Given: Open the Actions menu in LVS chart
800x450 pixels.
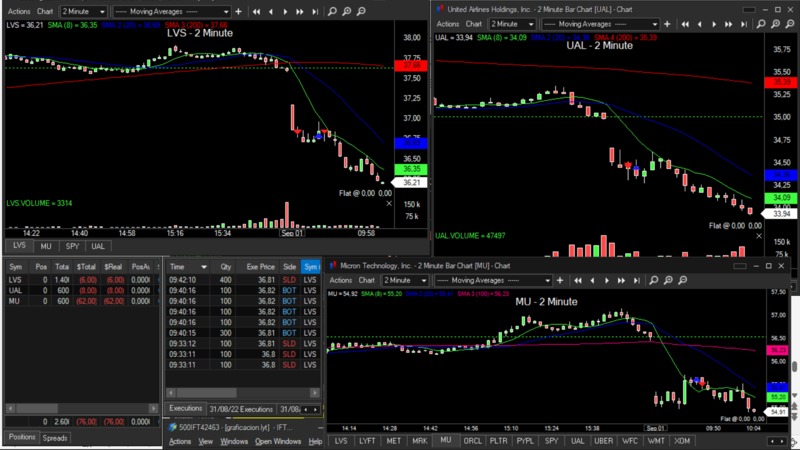Looking at the screenshot, I should (x=18, y=11).
